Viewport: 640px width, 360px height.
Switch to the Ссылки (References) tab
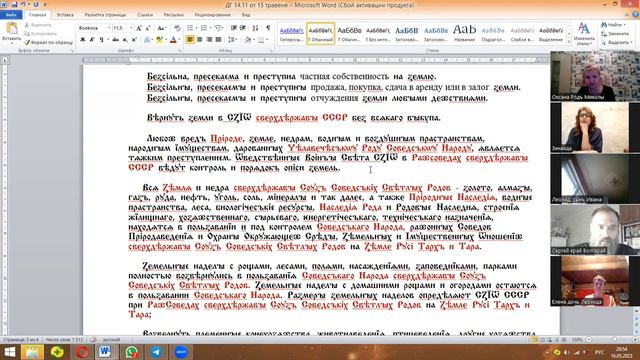[145, 15]
